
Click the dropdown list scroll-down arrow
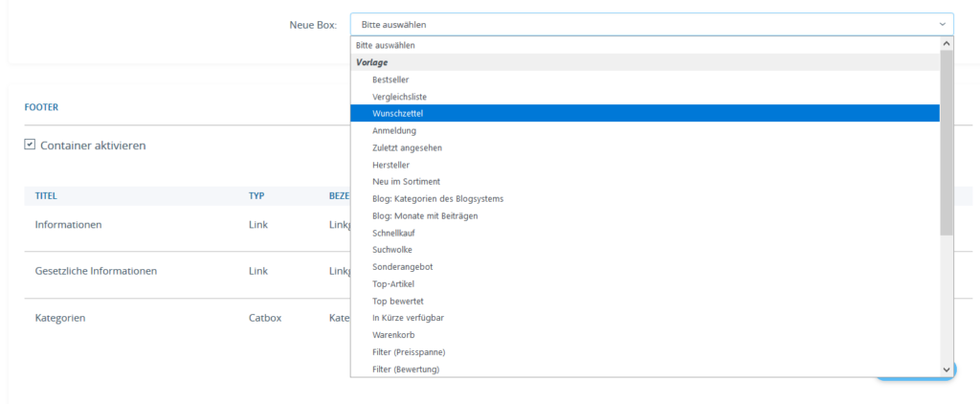pyautogui.click(x=947, y=370)
